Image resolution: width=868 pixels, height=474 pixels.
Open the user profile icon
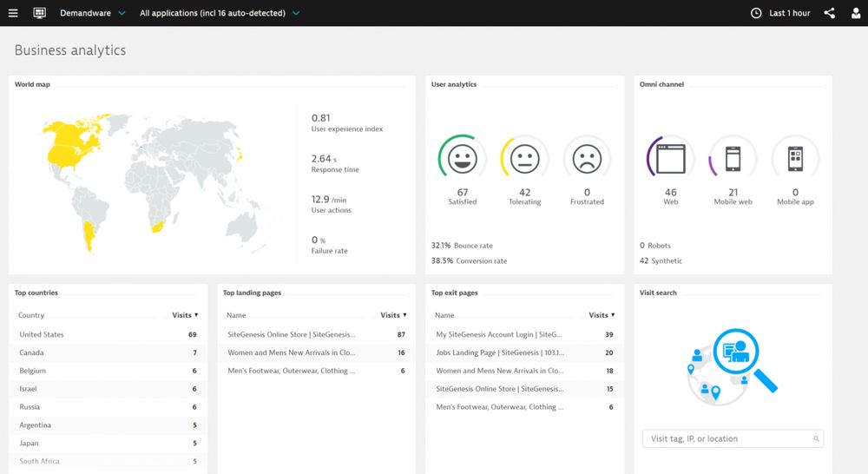click(856, 13)
